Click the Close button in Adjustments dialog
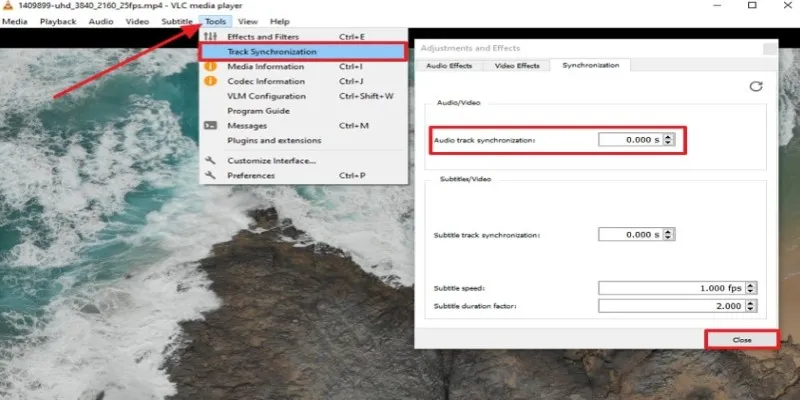The image size is (800, 400). (x=742, y=340)
